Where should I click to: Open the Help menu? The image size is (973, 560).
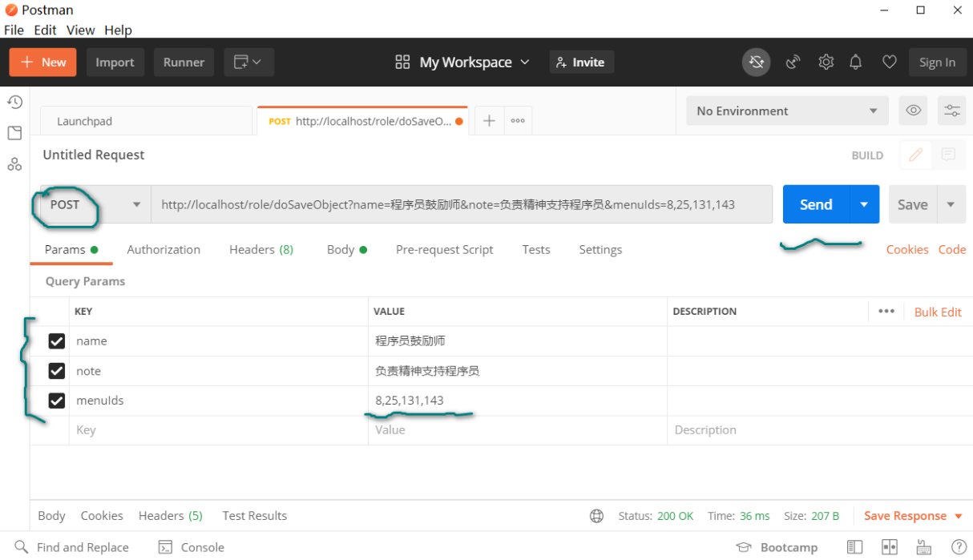tap(118, 30)
